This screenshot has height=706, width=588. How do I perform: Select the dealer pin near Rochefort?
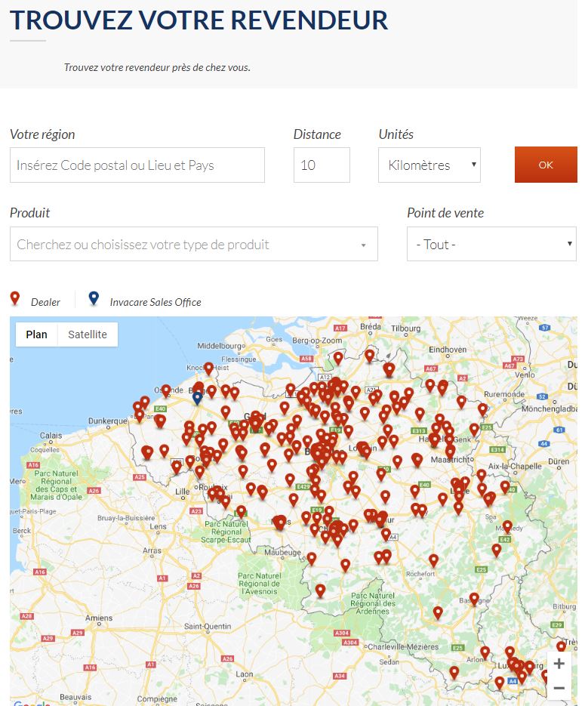(x=433, y=560)
